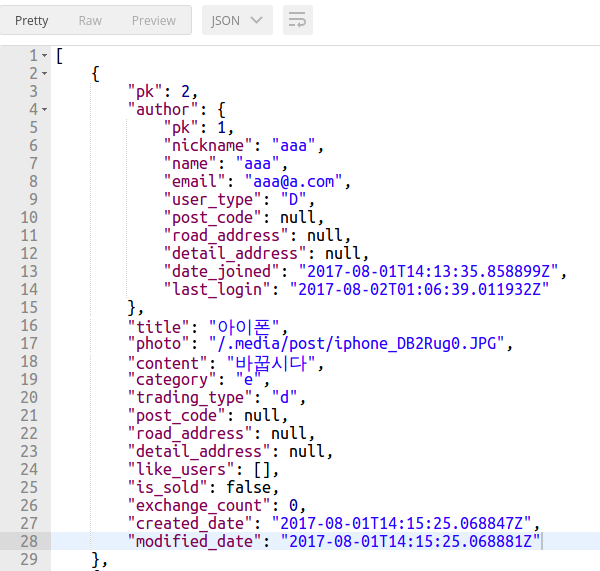Viewport: 600px width, 571px height.
Task: Click the "detail_address" key on line 12
Action: [x=235, y=253]
